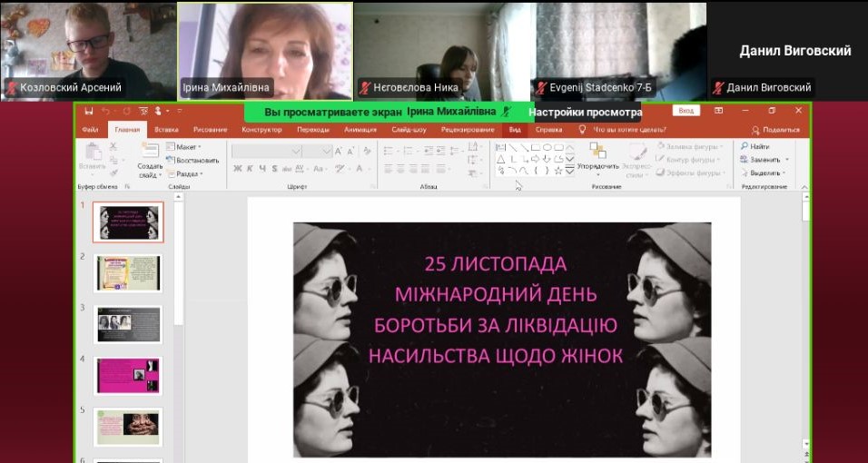The width and height of the screenshot is (868, 463).
Task: Select the text box shape in the shapes gallery
Action: (x=500, y=147)
